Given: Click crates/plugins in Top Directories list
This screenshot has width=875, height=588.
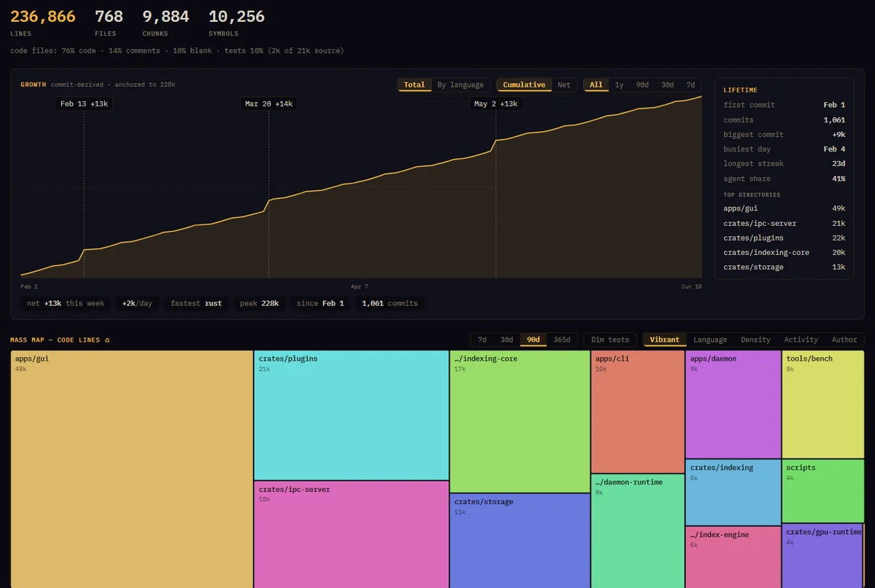Looking at the screenshot, I should click(785, 238).
